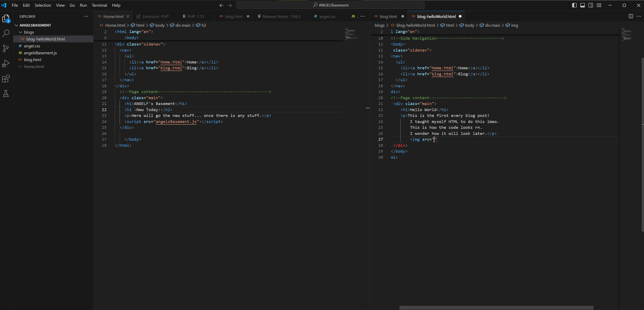The image size is (644, 310).
Task: Open the Go menu
Action: [x=72, y=5]
